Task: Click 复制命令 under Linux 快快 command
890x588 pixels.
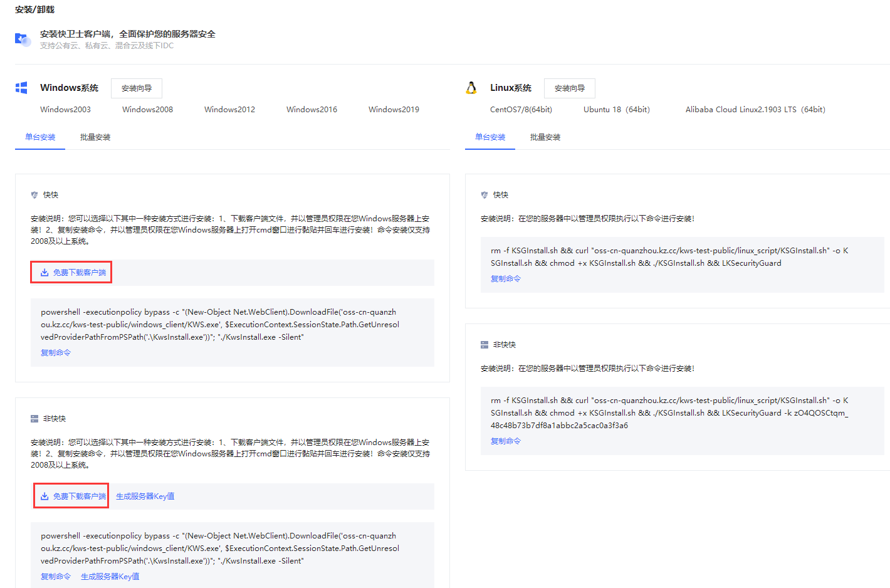Action: 506,279
